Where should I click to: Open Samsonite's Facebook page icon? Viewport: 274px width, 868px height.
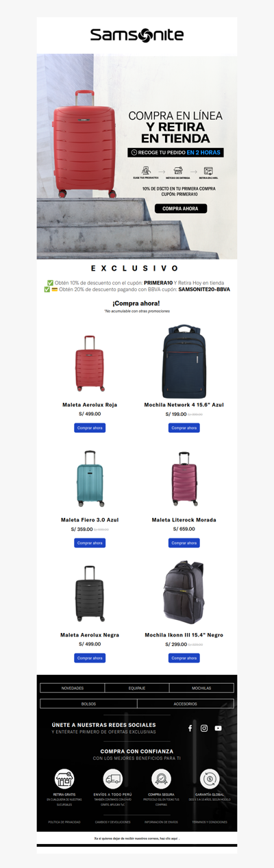coord(190,728)
